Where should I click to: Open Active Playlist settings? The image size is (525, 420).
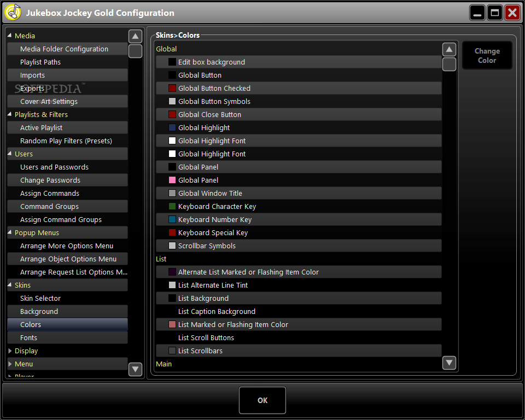point(67,127)
